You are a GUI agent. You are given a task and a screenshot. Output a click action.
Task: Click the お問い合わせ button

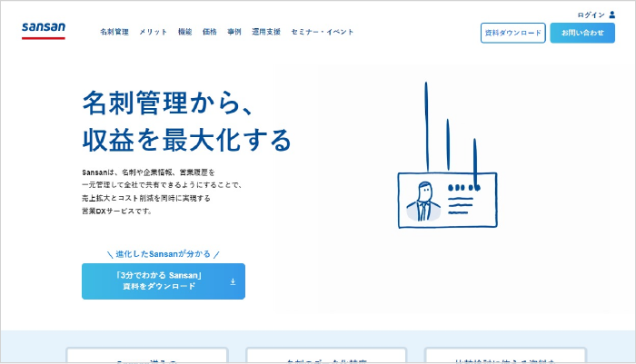582,33
